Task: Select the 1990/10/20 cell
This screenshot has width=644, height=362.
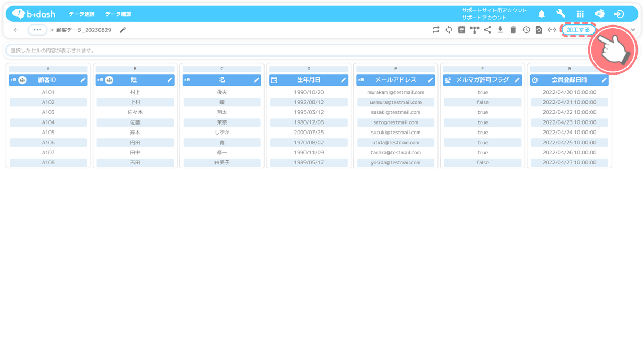Action: pyautogui.click(x=309, y=92)
